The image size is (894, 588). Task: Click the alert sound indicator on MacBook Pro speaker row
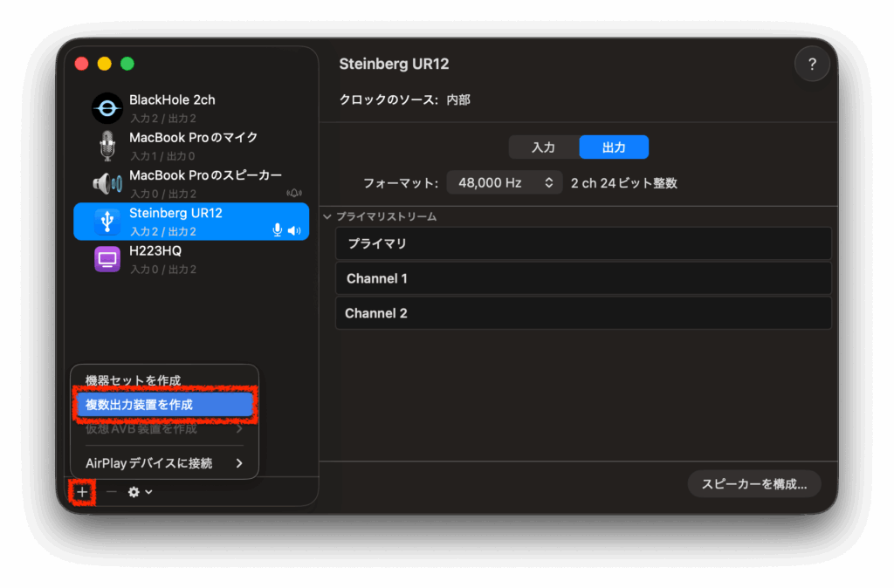[x=294, y=193]
